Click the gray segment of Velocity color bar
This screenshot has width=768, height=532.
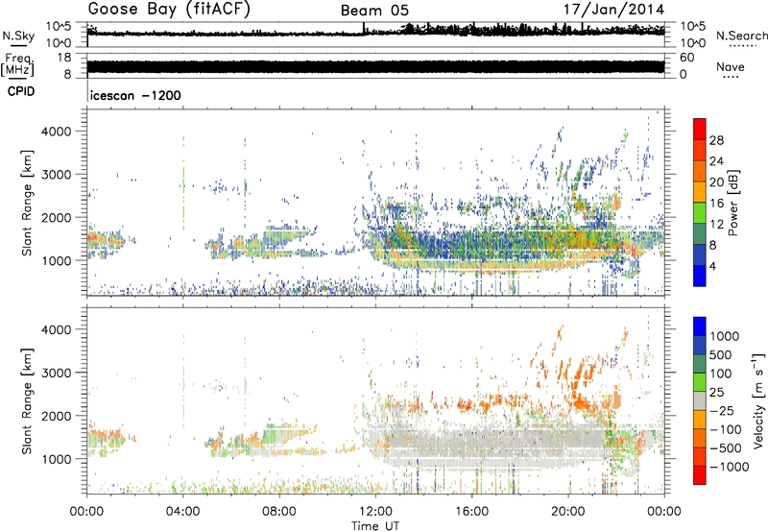click(x=700, y=401)
